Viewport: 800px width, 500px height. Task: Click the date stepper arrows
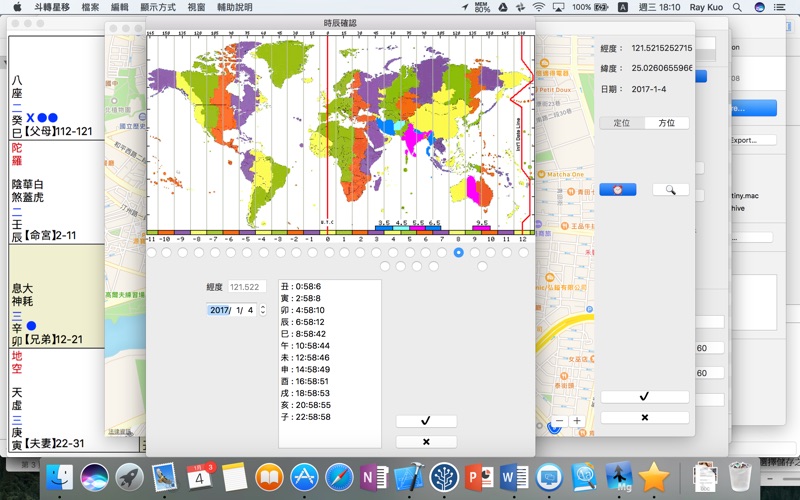click(263, 310)
